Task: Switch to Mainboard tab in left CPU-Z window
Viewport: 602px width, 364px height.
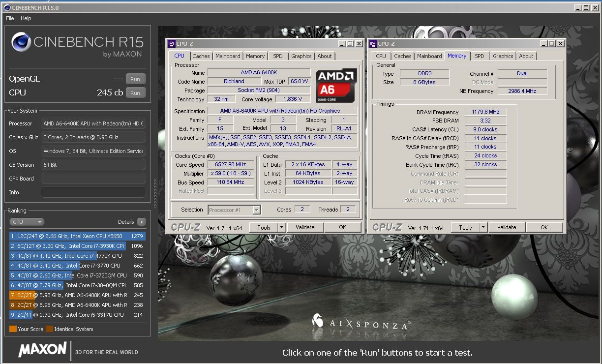Action: click(x=228, y=56)
